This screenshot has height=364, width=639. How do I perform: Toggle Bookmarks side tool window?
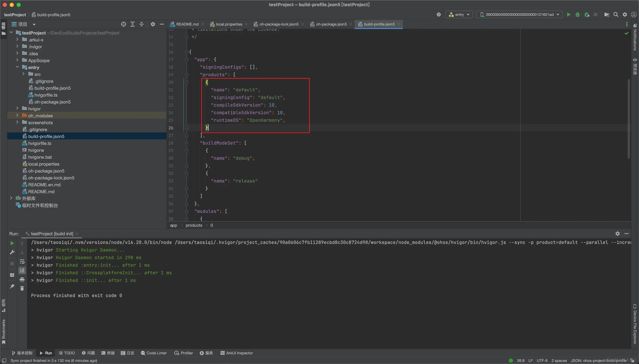point(4,332)
